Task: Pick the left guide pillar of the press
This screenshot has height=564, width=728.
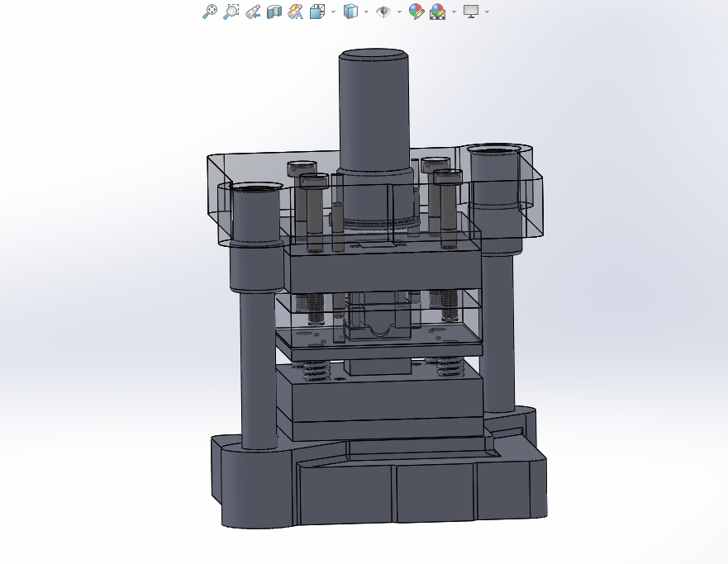Action: [258, 371]
